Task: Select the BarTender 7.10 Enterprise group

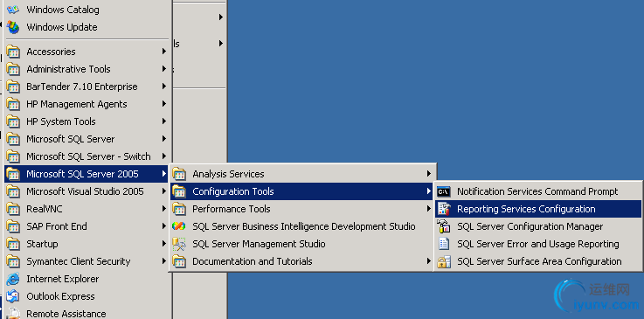Action: coord(87,87)
